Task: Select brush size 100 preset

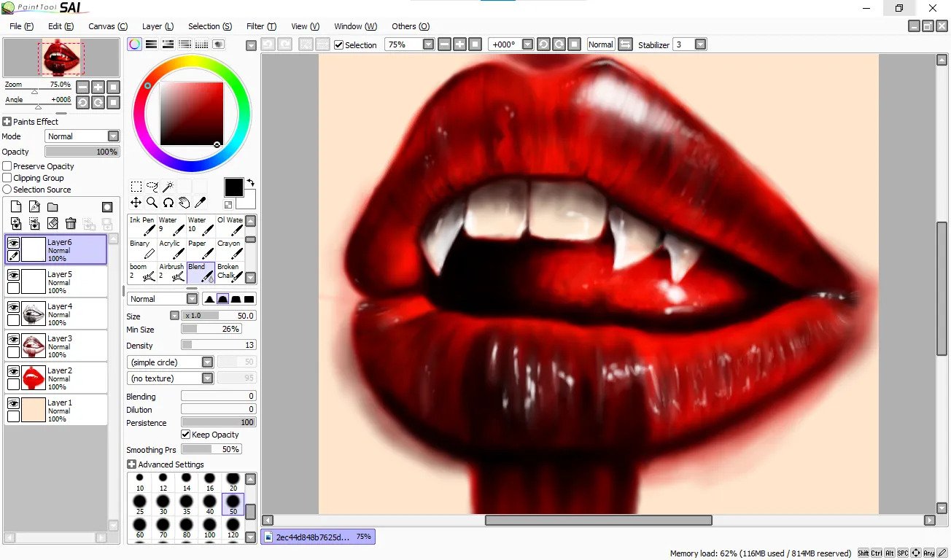Action: pyautogui.click(x=210, y=527)
